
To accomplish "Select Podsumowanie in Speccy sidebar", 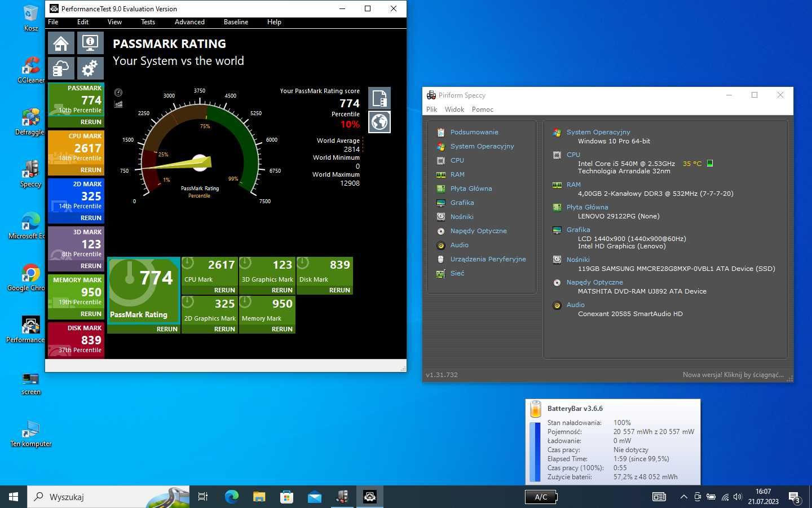I will pos(474,132).
